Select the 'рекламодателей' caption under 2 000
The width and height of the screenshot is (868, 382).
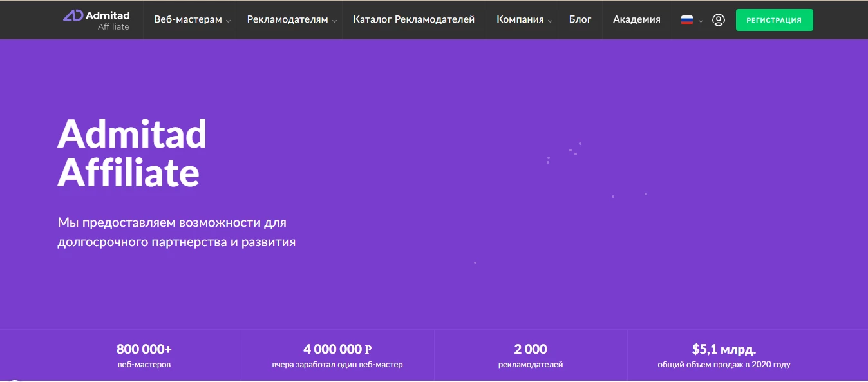531,365
